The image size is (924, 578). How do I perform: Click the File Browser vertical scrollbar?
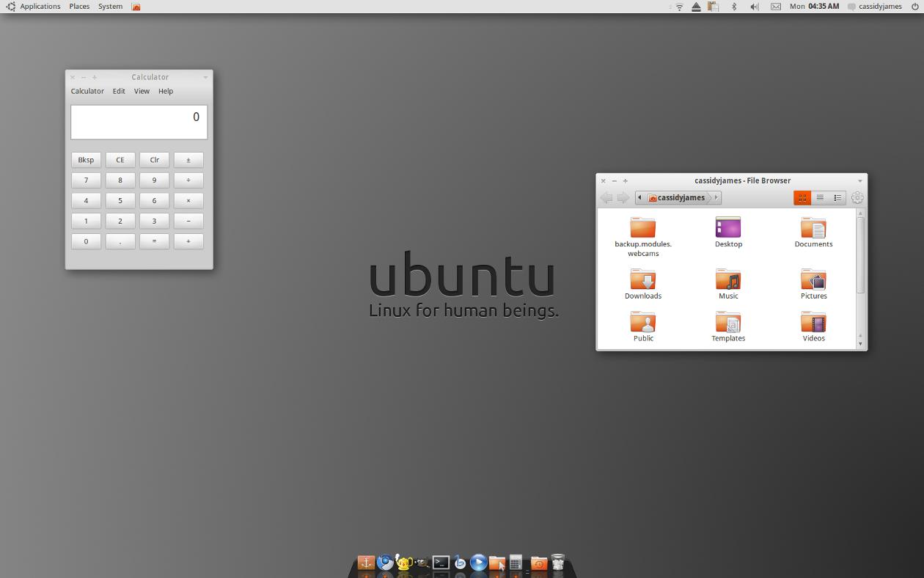pos(860,255)
